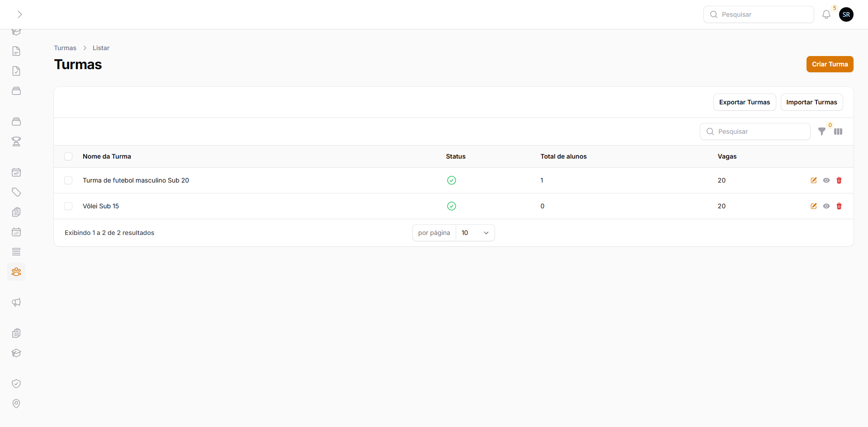This screenshot has height=427, width=868.
Task: Open the trophy icon in sidebar
Action: pyautogui.click(x=16, y=141)
